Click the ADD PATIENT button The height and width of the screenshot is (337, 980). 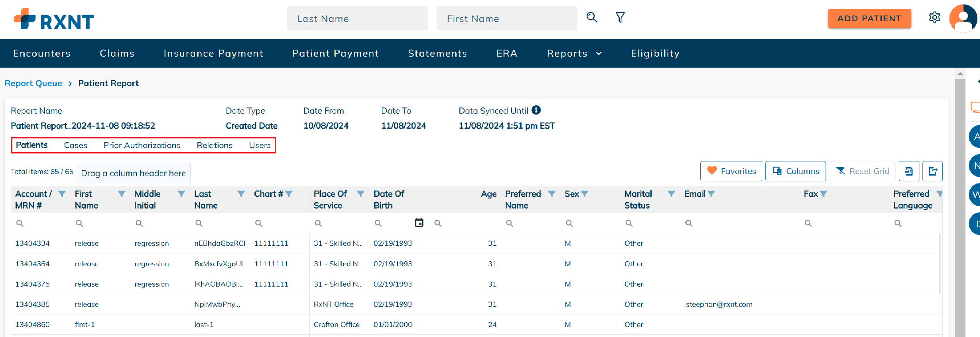point(869,19)
